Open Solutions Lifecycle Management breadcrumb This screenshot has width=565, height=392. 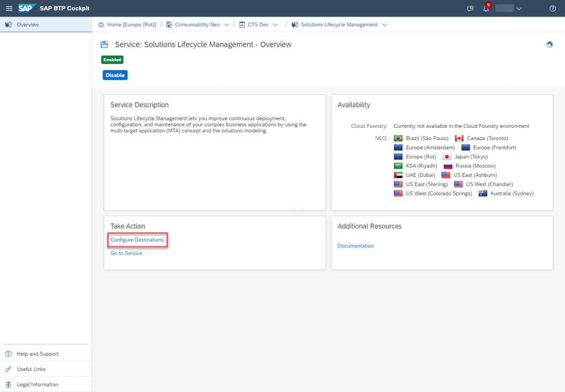pyautogui.click(x=339, y=24)
